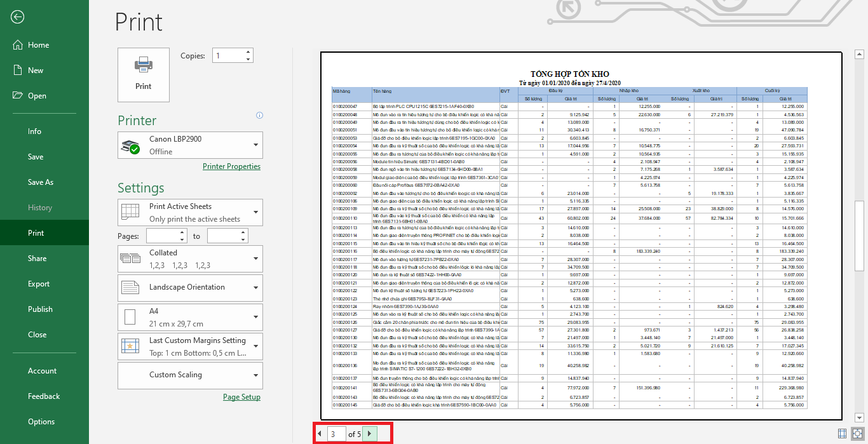Select Save As in the sidebar

[x=41, y=182]
